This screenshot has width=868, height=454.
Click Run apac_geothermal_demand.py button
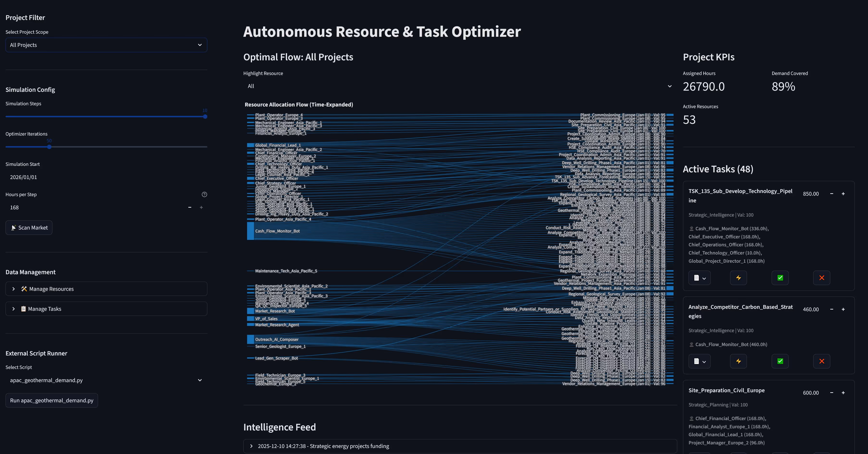tap(52, 400)
